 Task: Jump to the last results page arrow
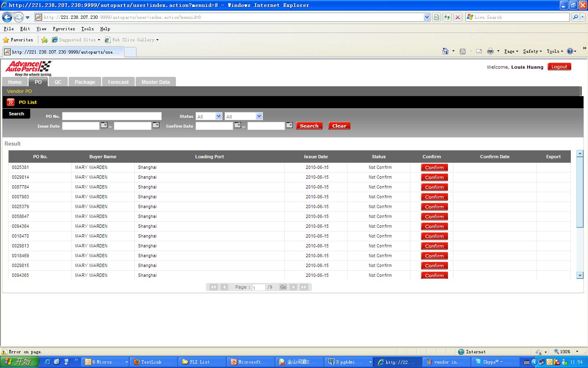[x=303, y=287]
